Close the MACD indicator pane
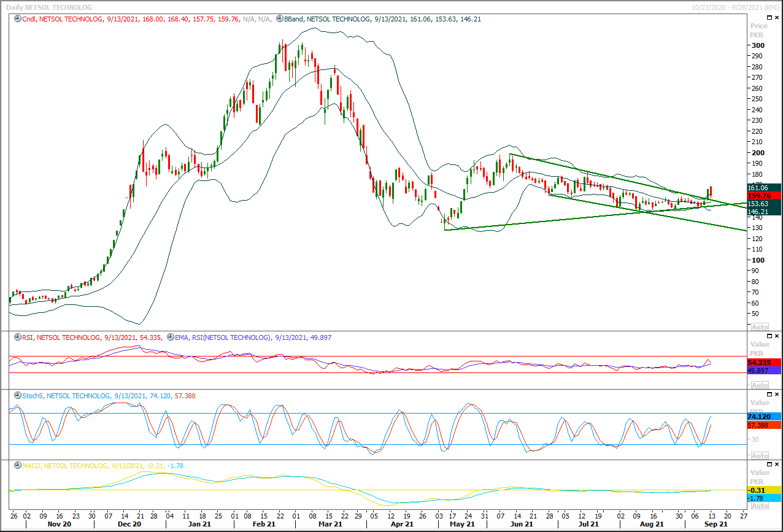Image resolution: width=783 pixels, height=532 pixels. pyautogui.click(x=776, y=465)
